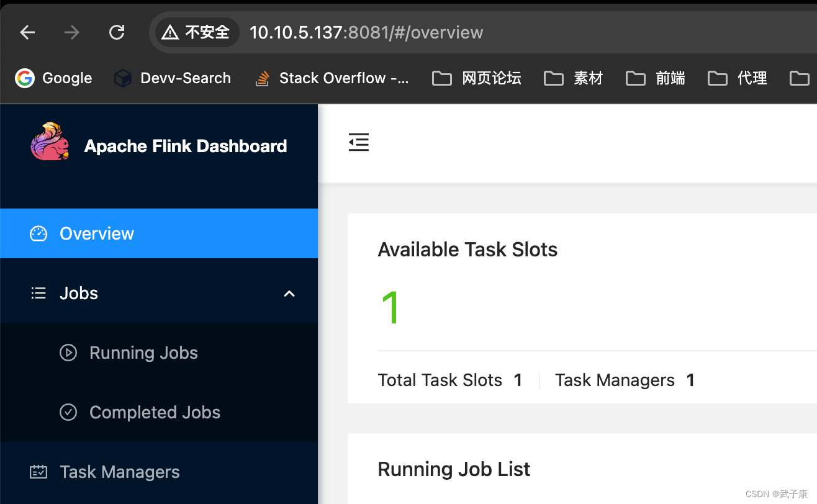Screen dimensions: 817x504
Task: Select the Overview gauge icon
Action: click(38, 233)
